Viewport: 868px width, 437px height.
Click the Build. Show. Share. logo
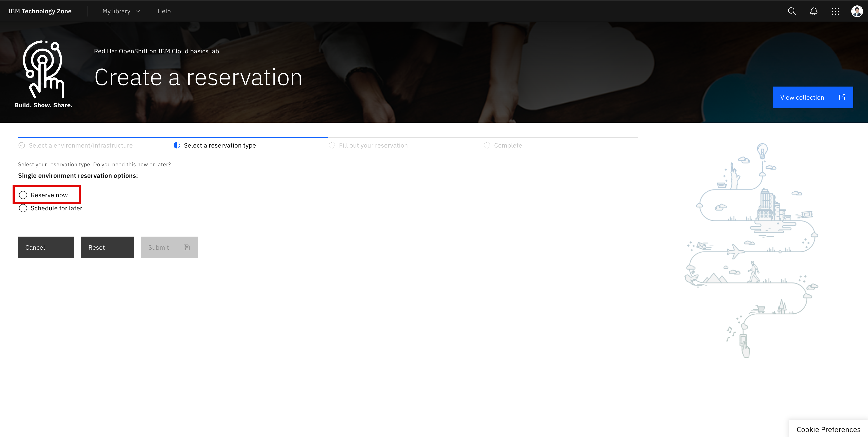point(43,74)
